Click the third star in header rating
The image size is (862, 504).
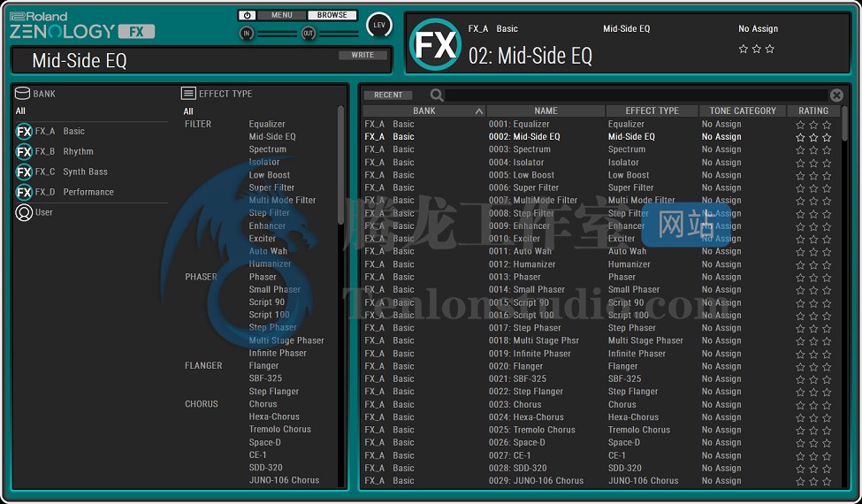(x=770, y=49)
